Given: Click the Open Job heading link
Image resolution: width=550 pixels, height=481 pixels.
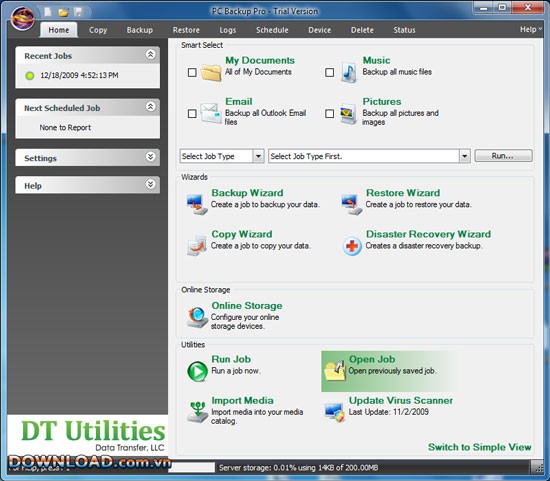Looking at the screenshot, I should click(x=372, y=359).
